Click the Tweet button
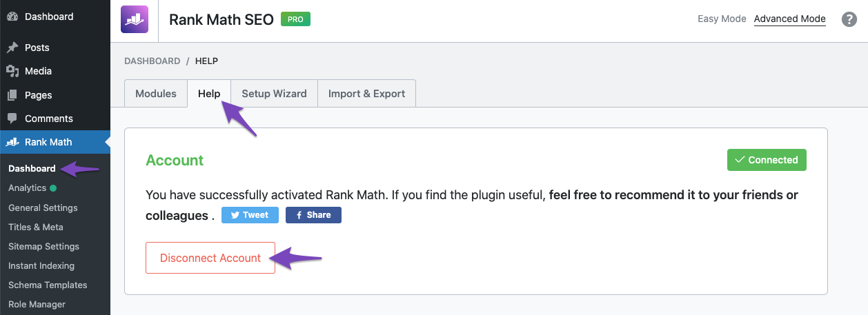This screenshot has width=868, height=315. click(x=250, y=215)
